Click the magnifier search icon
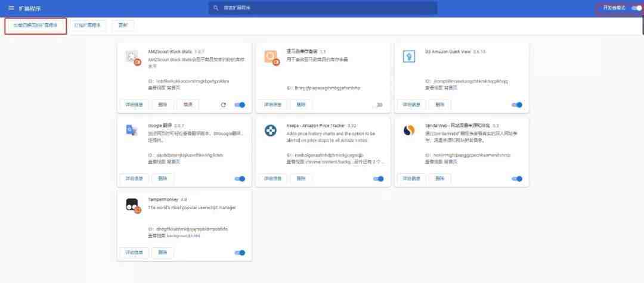This screenshot has height=283, width=644. click(216, 8)
